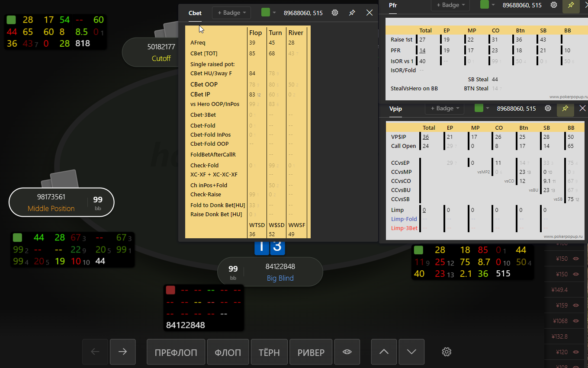Click the Check-Raise row label

pyautogui.click(x=206, y=195)
